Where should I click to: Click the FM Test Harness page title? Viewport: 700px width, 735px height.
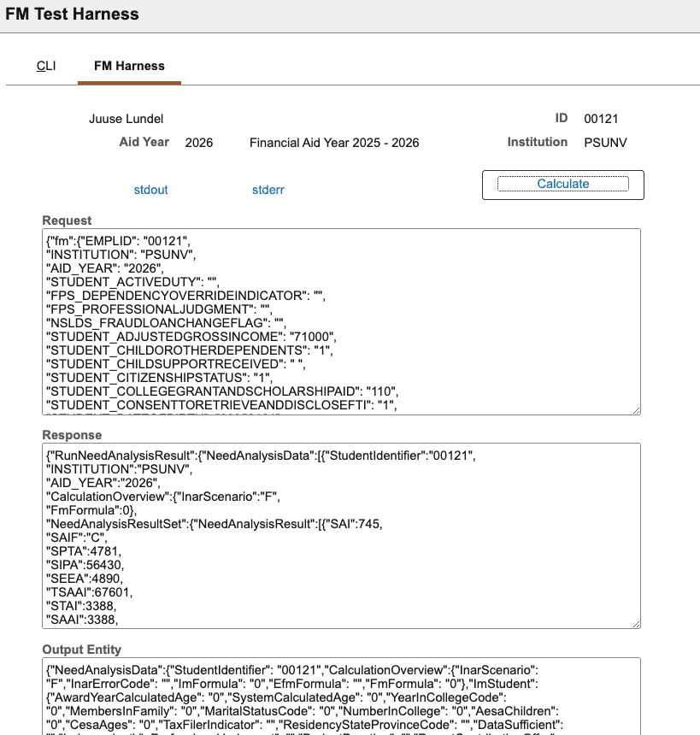tap(72, 14)
